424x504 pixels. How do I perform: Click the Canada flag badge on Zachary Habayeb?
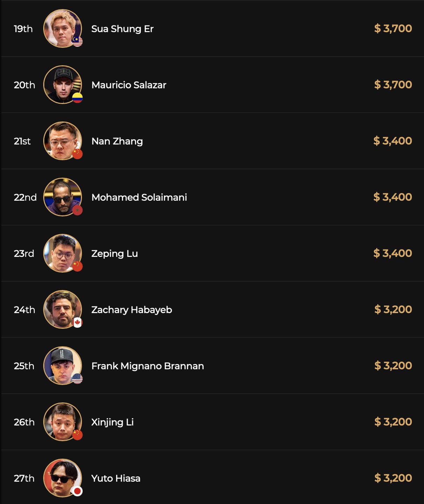point(77,323)
